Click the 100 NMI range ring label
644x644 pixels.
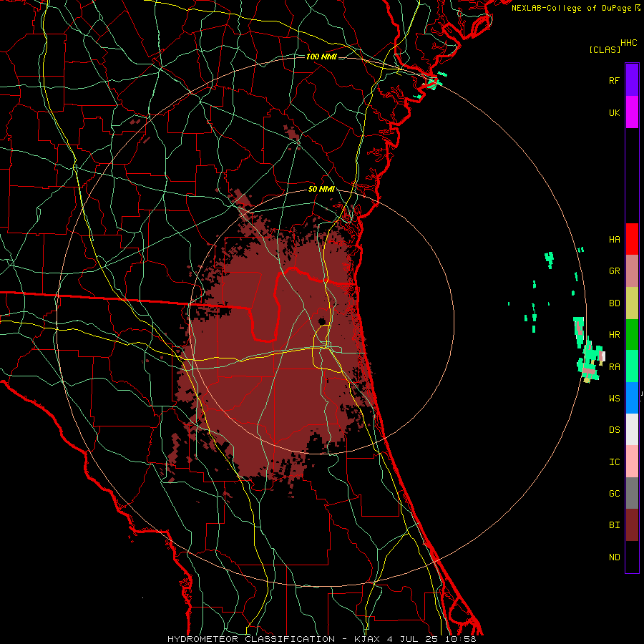coord(321,57)
